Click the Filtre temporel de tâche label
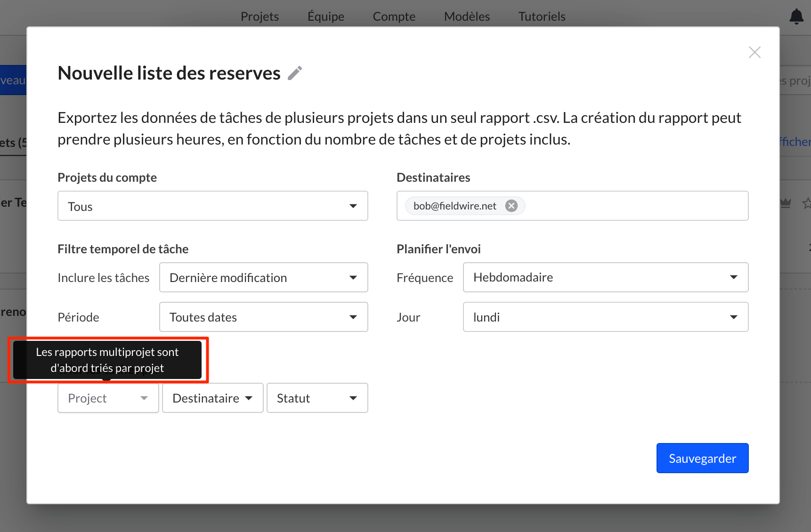Screen dimensions: 811x532 [123, 249]
